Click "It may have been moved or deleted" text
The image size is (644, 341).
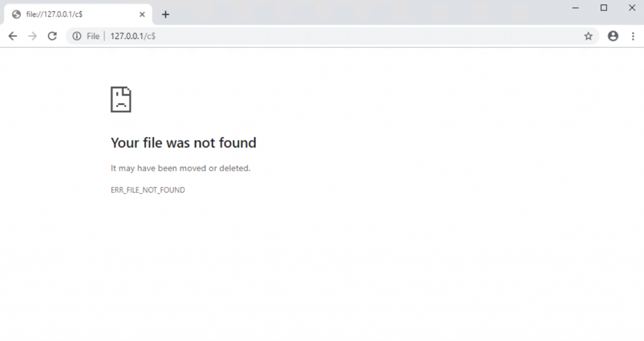coord(180,168)
